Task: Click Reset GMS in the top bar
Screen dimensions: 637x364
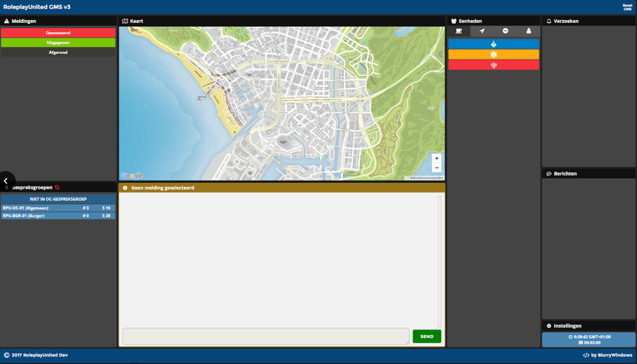Action: [627, 7]
